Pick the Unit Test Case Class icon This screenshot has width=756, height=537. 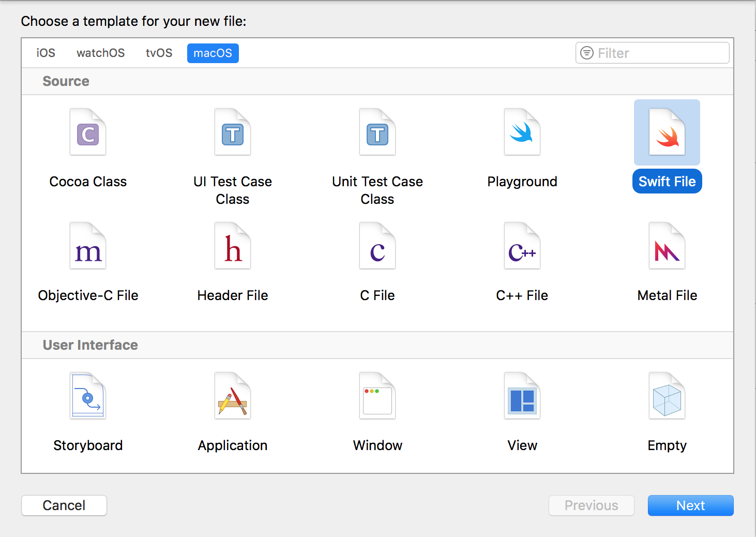coord(377,132)
